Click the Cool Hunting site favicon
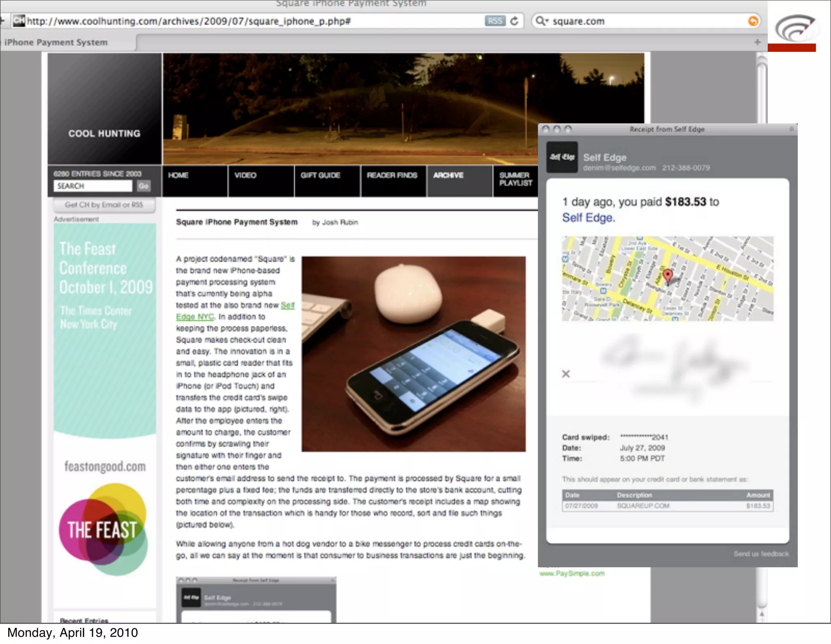 [x=19, y=21]
